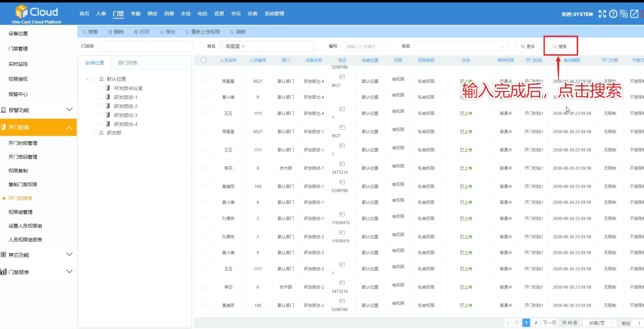The image size is (644, 329).
Task: Open 实时监控 in sidebar
Action: 18,64
